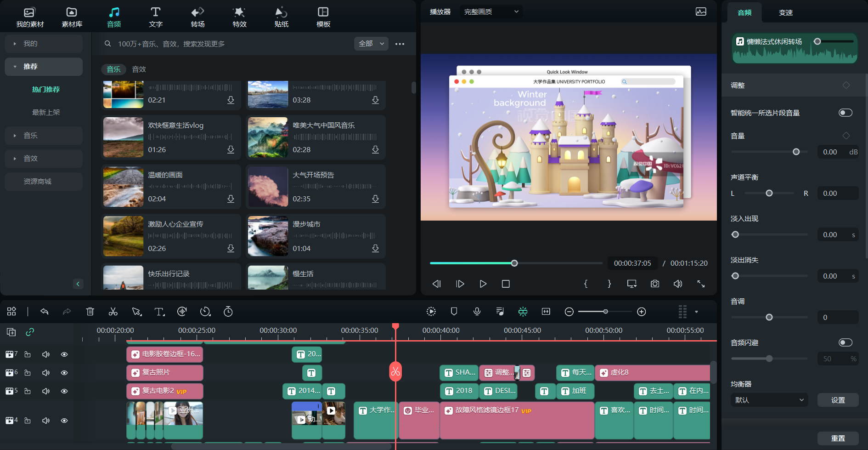Viewport: 868px width, 450px height.
Task: Click the scissors split tool in timeline toolbar
Action: coord(113,312)
